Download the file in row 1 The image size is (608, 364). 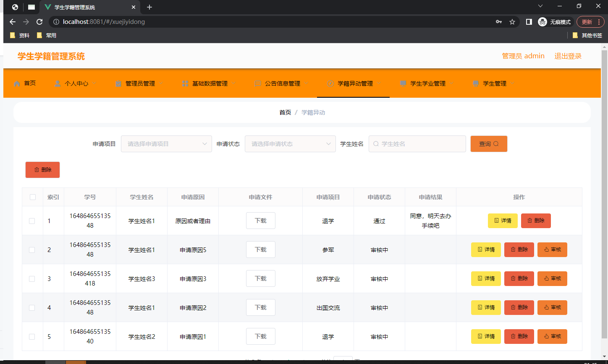click(x=260, y=221)
